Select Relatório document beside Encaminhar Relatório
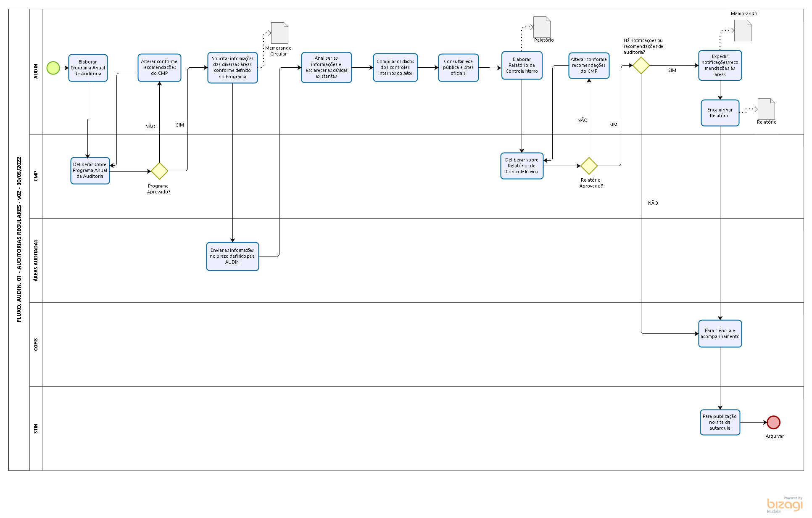 pyautogui.click(x=766, y=109)
